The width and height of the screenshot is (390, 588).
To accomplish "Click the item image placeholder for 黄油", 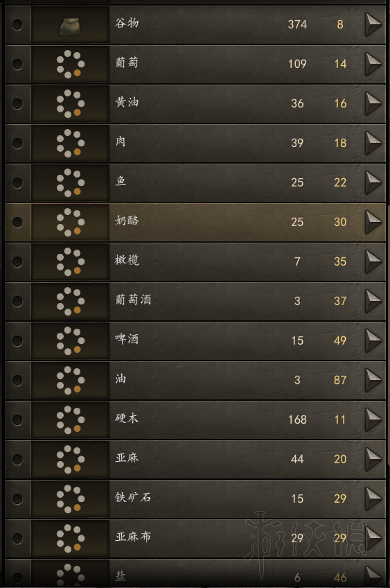I will tap(70, 103).
